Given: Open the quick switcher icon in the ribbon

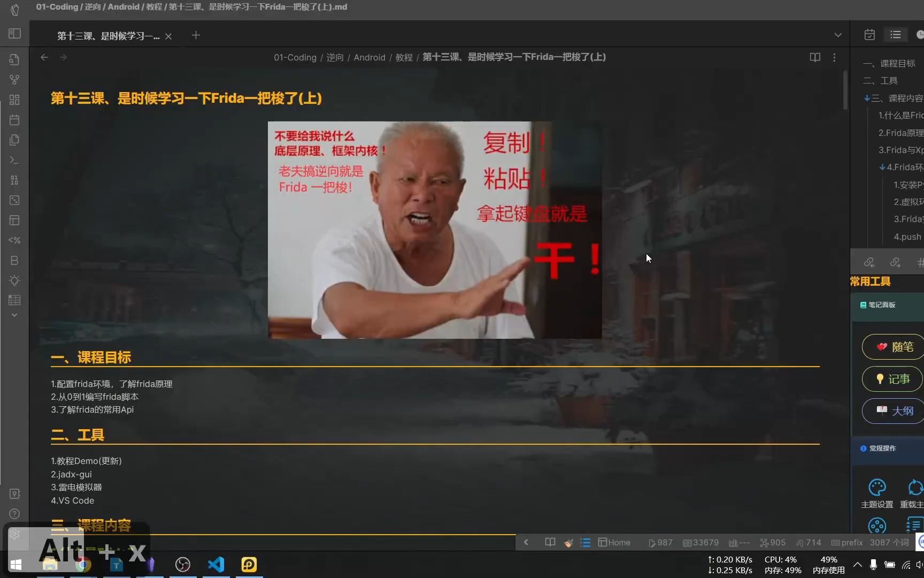Looking at the screenshot, I should (14, 59).
